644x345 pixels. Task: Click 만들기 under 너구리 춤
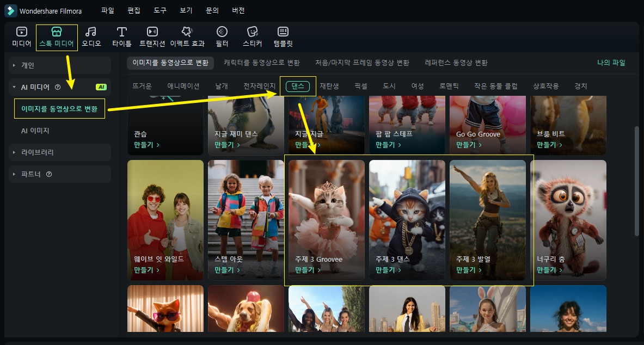point(549,270)
